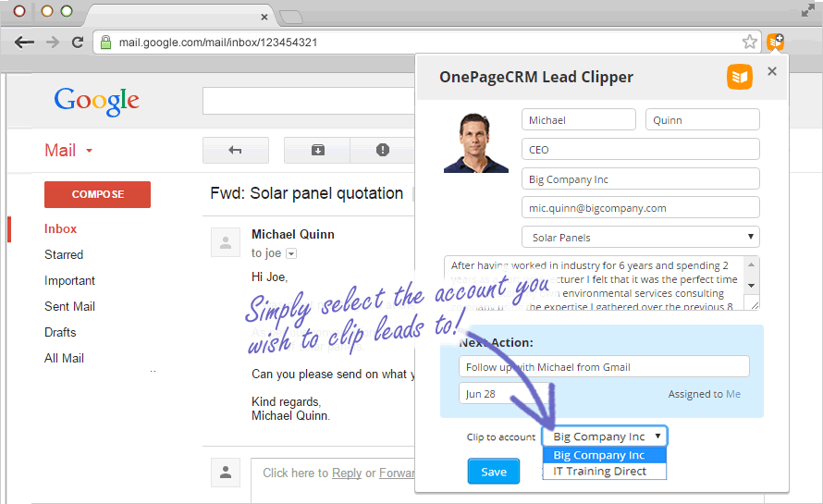Click the Reply link
Viewport: 823px width, 504px height.
[347, 473]
